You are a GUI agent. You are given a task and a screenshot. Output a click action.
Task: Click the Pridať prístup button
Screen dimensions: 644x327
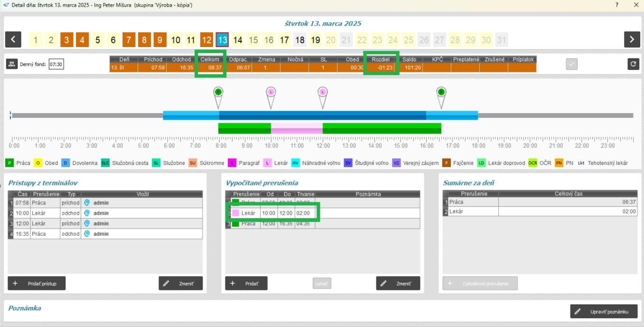click(x=37, y=283)
